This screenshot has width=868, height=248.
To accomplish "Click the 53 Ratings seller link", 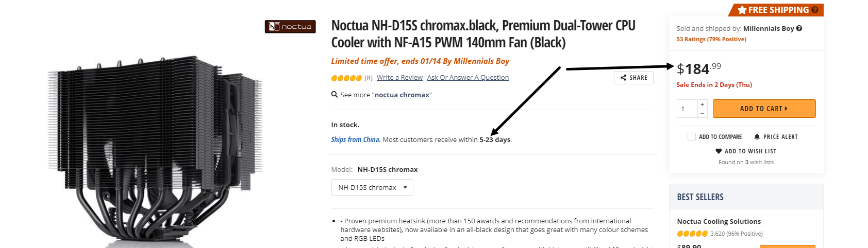I will click(x=711, y=39).
